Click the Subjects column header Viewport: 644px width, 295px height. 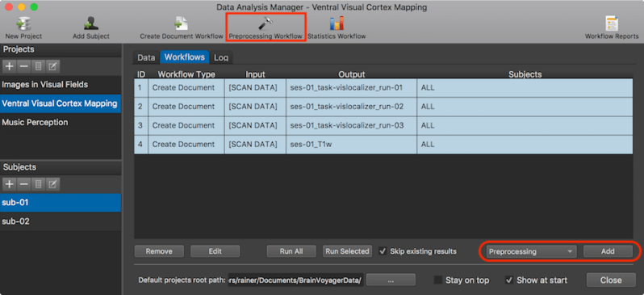point(525,74)
